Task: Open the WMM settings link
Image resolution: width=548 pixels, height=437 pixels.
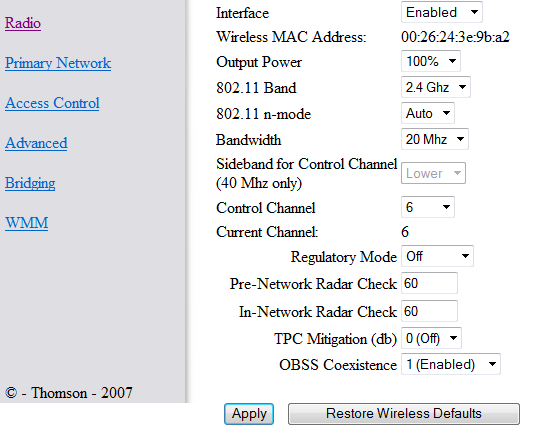Action: (27, 223)
